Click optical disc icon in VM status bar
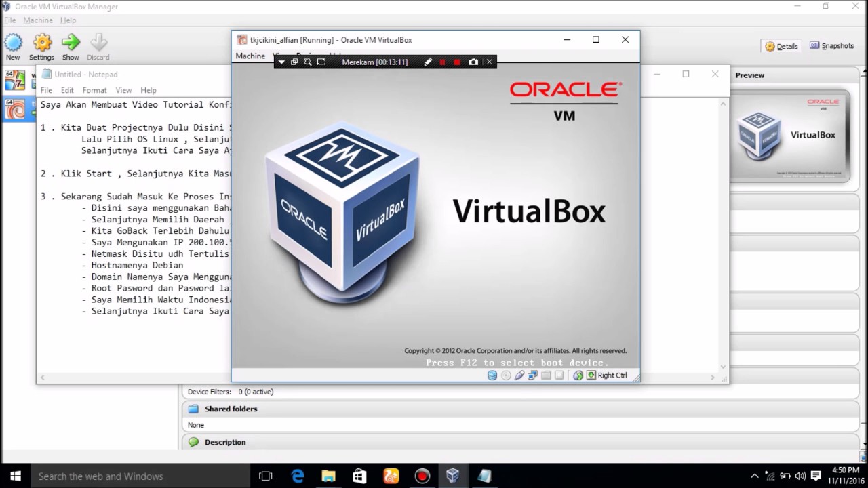The height and width of the screenshot is (488, 868). (x=506, y=375)
